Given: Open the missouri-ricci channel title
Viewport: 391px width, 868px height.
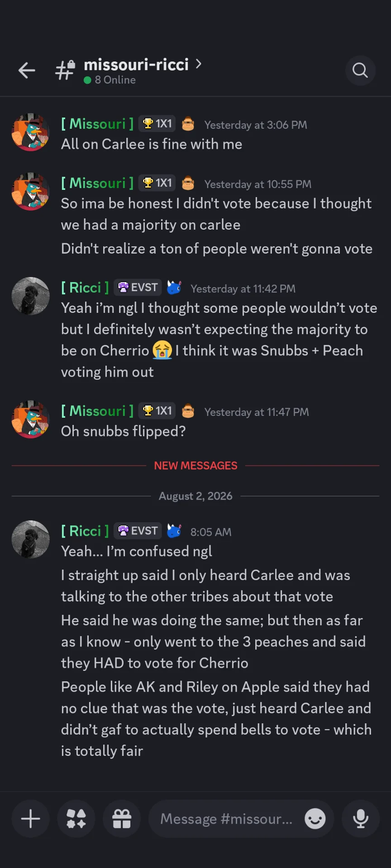Looking at the screenshot, I should pyautogui.click(x=136, y=65).
